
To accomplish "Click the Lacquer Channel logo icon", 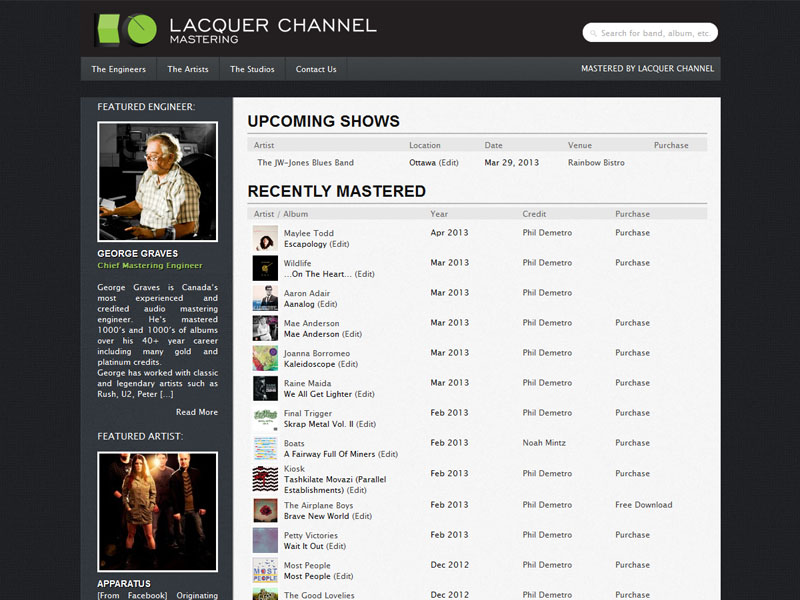I will click(x=126, y=30).
